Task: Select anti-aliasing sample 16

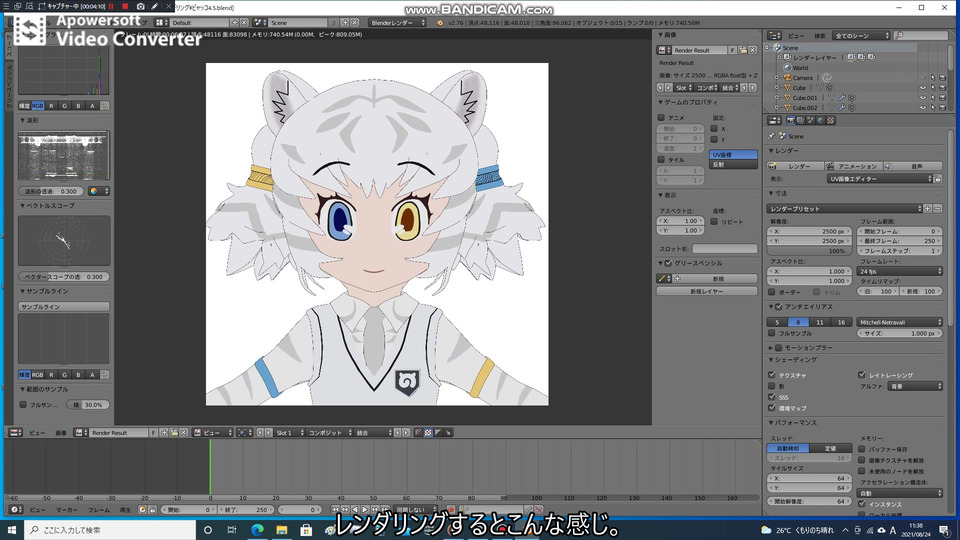Action: 841,322
